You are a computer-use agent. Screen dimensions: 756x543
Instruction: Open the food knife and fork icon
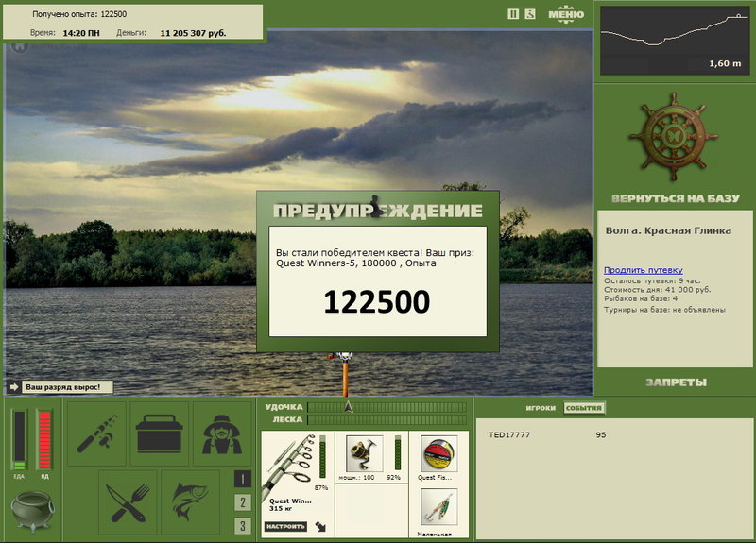[129, 502]
